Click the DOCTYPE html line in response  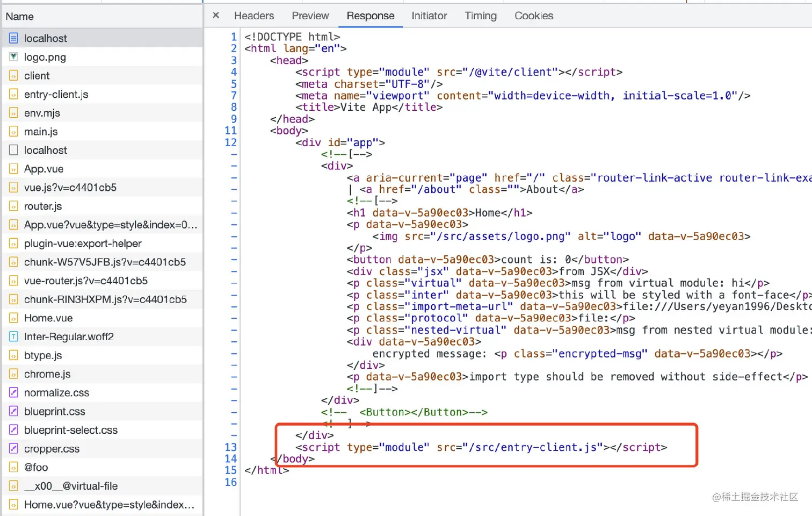pos(292,37)
